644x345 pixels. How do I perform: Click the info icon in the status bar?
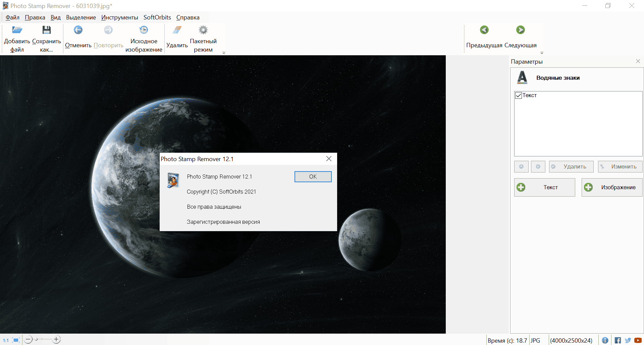(x=605, y=340)
